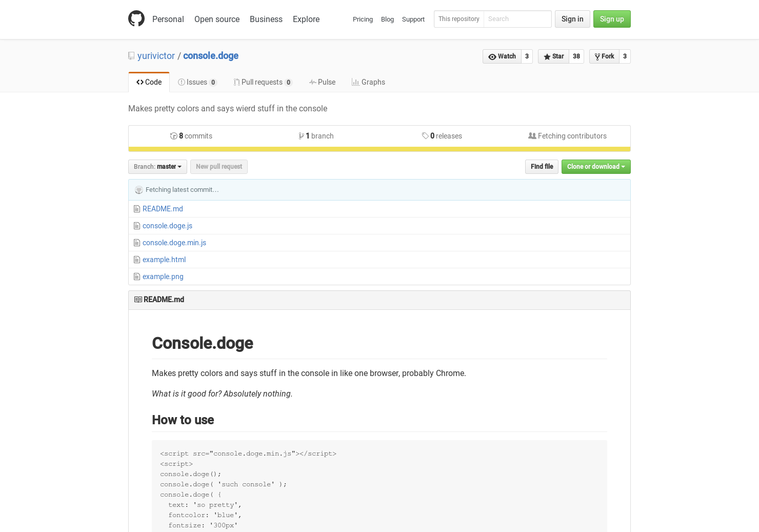759x532 pixels.
Task: Click the commits icon next to 8 commits
Action: pos(174,135)
